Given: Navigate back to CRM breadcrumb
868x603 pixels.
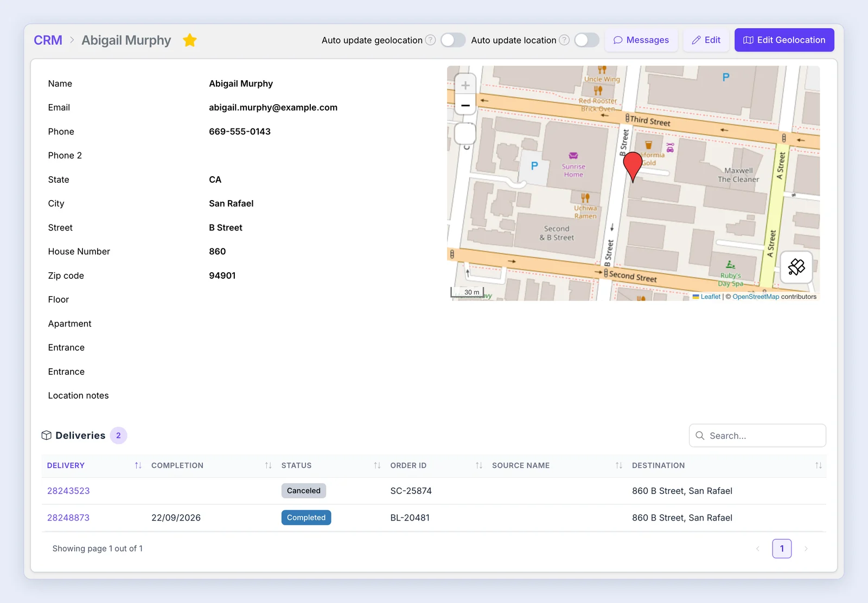Looking at the screenshot, I should 48,40.
